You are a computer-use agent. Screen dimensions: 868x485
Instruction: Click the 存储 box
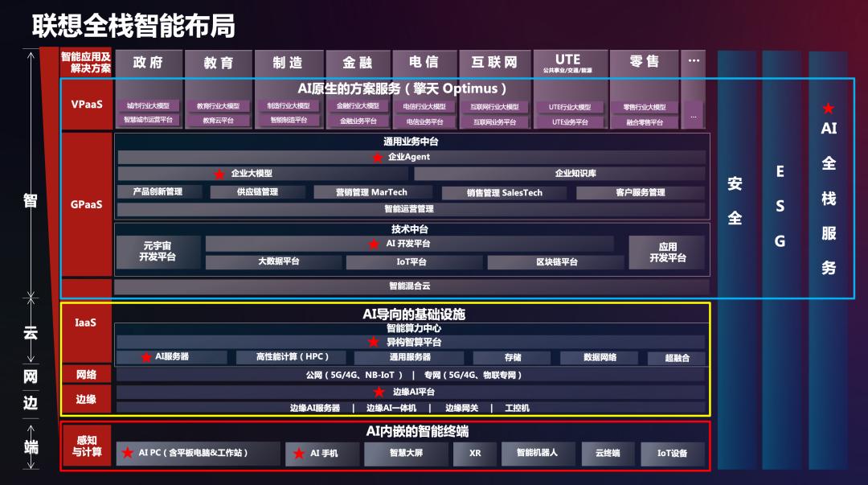pos(513,357)
